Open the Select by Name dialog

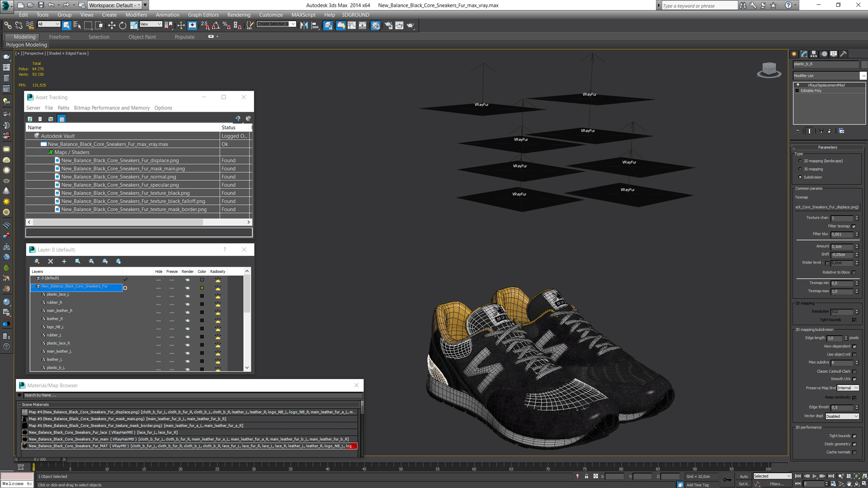77,25
